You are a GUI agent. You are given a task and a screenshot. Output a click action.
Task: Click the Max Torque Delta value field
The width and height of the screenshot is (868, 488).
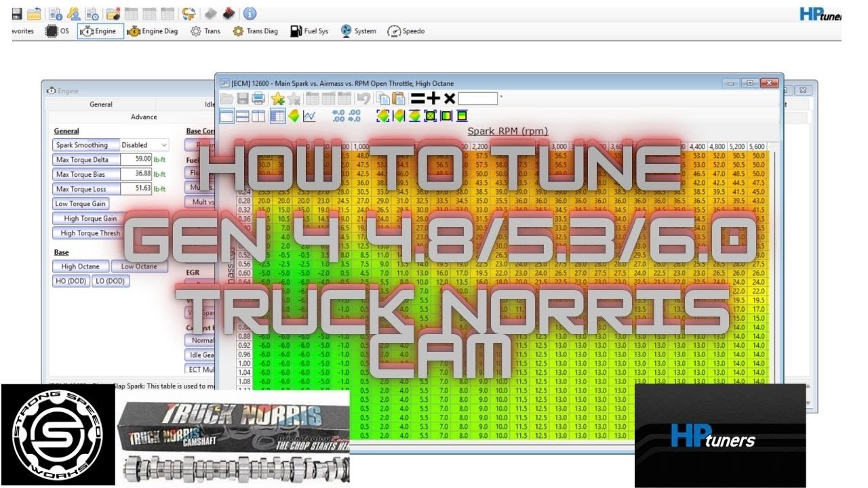point(136,159)
